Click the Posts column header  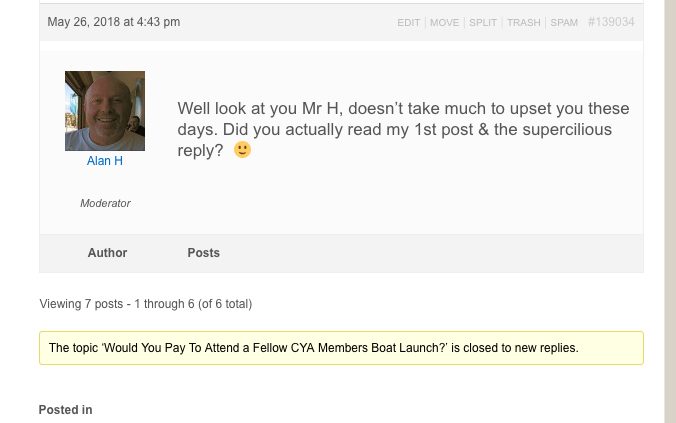click(203, 253)
